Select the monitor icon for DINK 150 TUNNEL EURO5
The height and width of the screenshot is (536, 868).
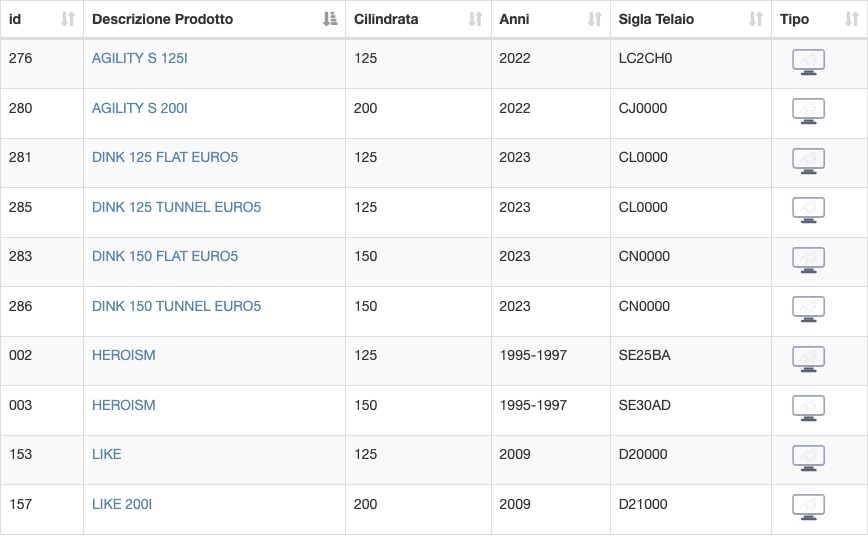[x=808, y=309]
